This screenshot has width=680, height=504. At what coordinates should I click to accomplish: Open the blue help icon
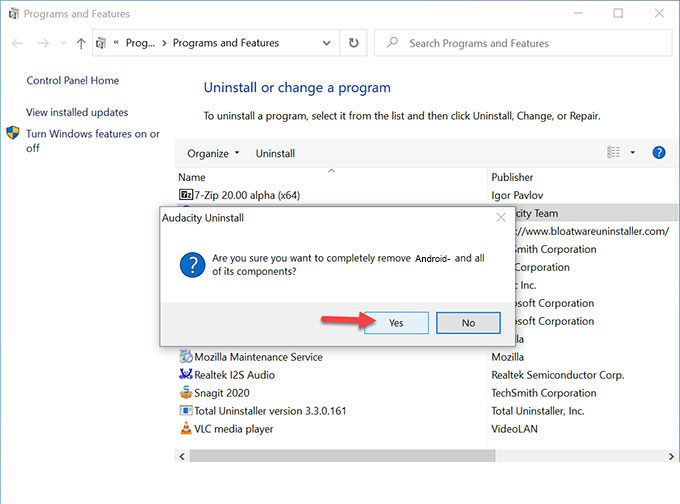click(x=659, y=152)
